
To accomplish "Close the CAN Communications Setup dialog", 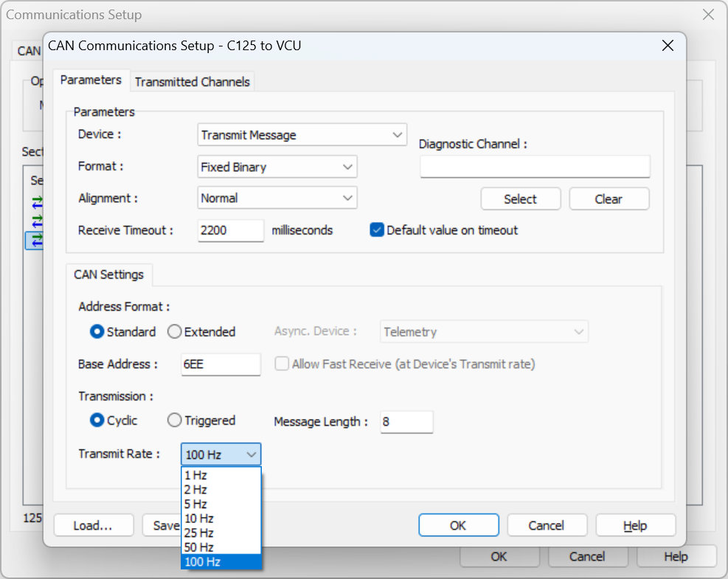I will point(668,46).
